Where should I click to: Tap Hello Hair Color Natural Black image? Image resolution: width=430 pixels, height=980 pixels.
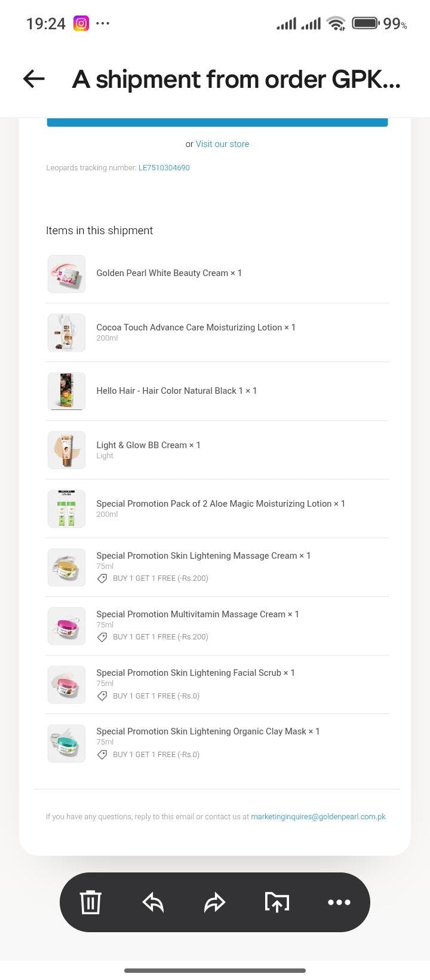point(66,391)
